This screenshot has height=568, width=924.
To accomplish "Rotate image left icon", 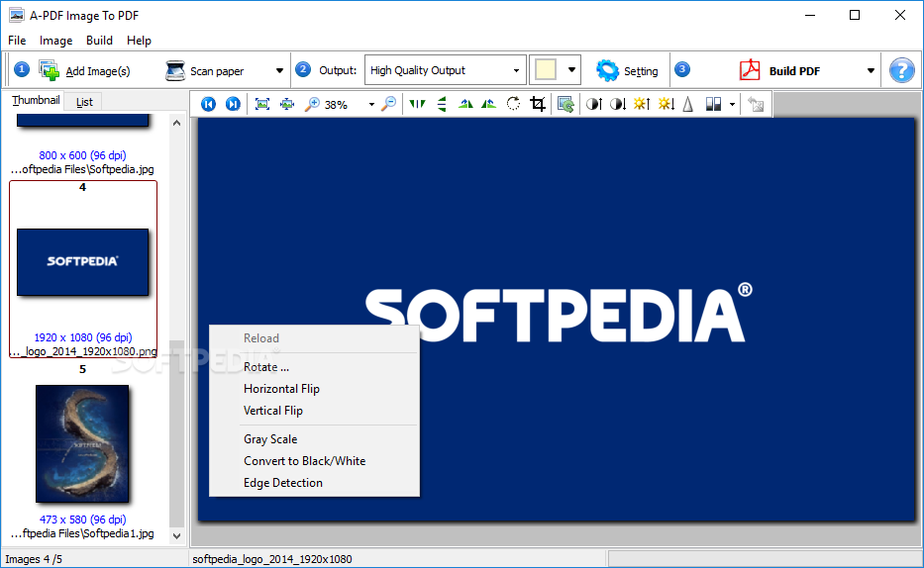I will click(x=465, y=104).
